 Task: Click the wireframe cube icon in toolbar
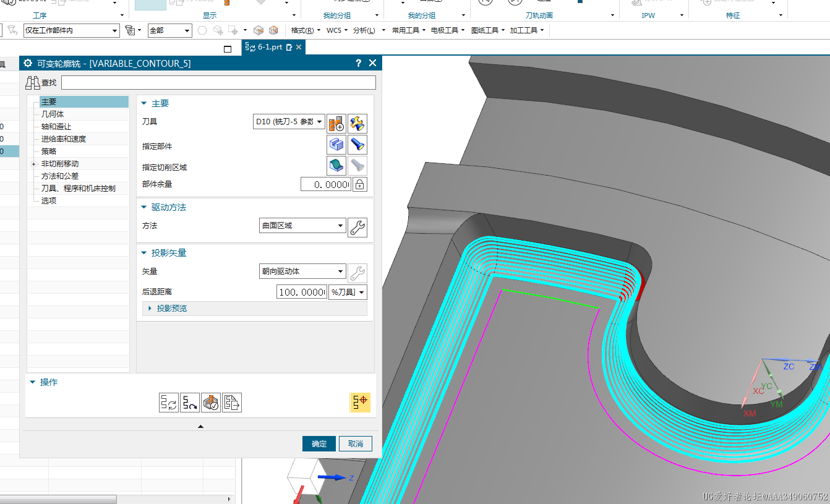273,30
